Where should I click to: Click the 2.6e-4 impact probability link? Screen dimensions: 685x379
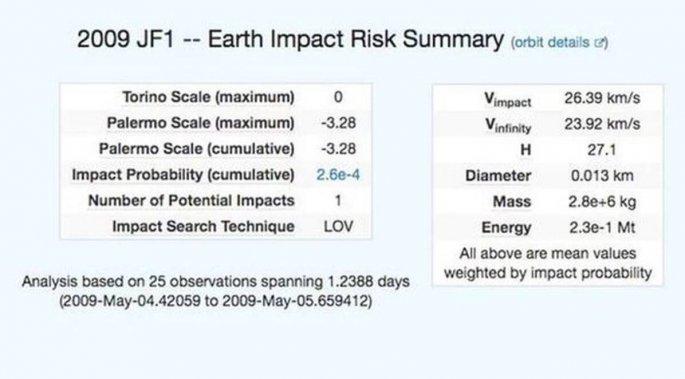coord(338,175)
